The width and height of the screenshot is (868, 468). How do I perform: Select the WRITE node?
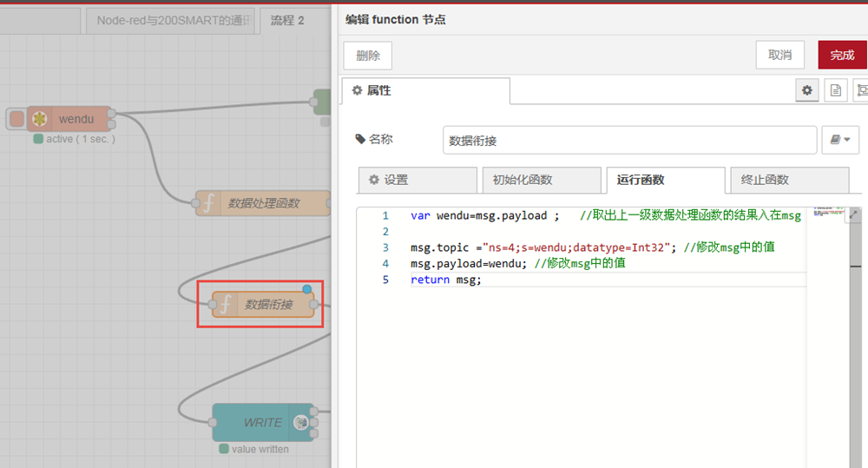(263, 423)
